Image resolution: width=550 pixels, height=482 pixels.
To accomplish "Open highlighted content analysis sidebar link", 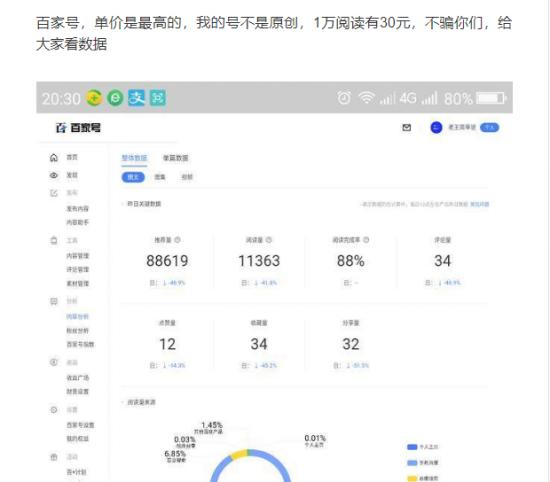I will [78, 317].
